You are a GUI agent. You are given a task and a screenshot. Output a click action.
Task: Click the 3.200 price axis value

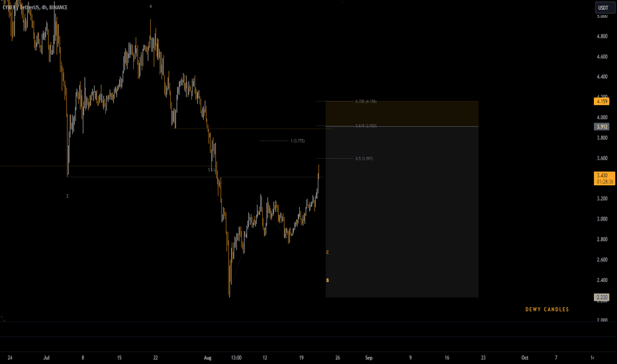point(602,199)
